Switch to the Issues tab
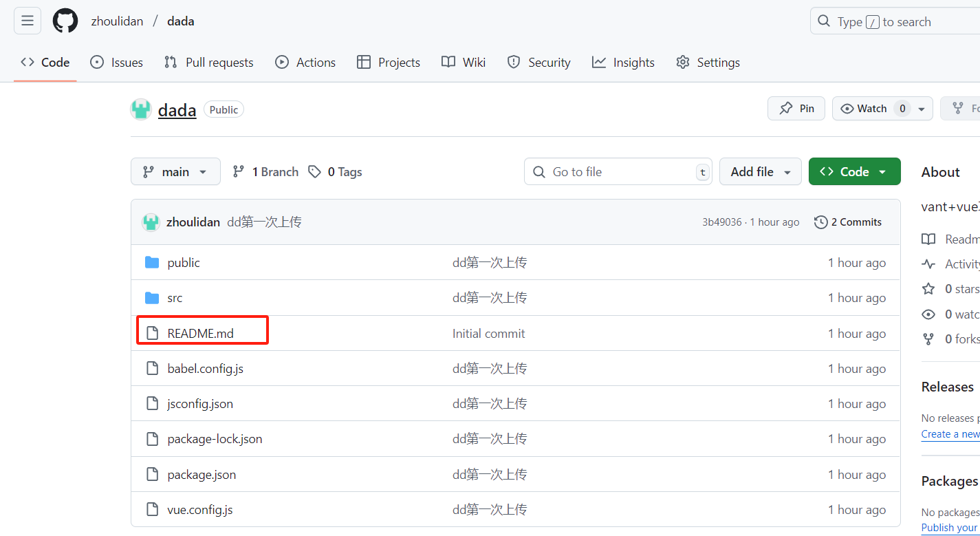980x536 pixels. 117,63
